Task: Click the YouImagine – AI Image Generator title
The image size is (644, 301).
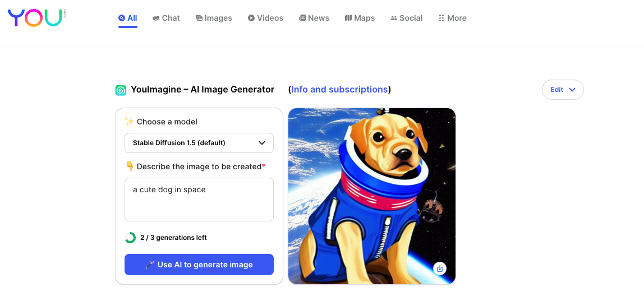Action: tap(203, 90)
